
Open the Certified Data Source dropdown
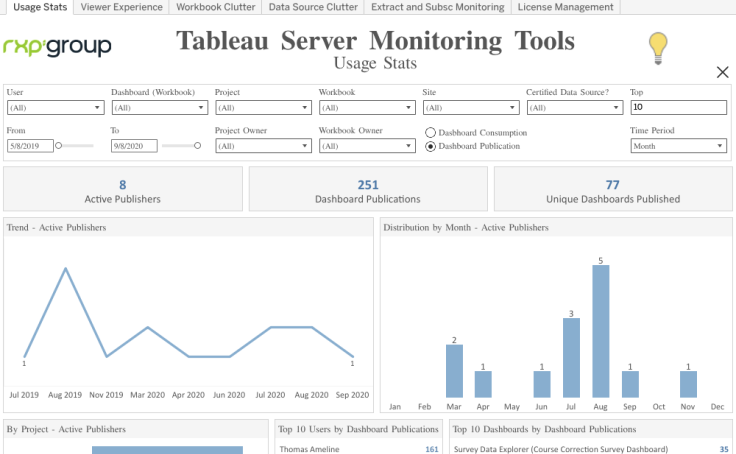(x=575, y=108)
